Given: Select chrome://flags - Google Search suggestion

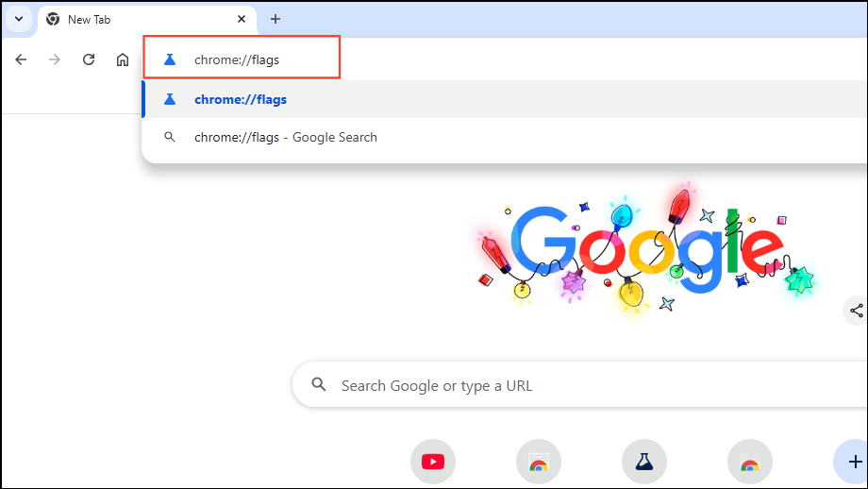Looking at the screenshot, I should point(505,137).
